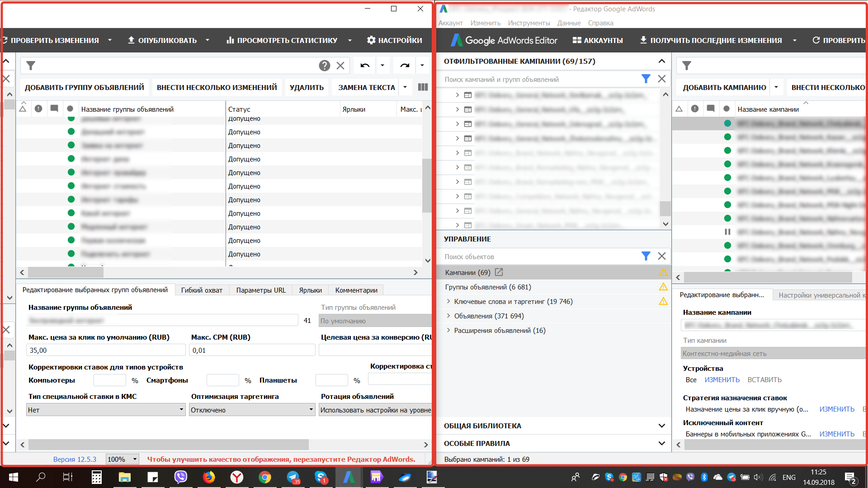Expand Расширения объявлений (16) tree item
This screenshot has width=868, height=488.
[448, 330]
